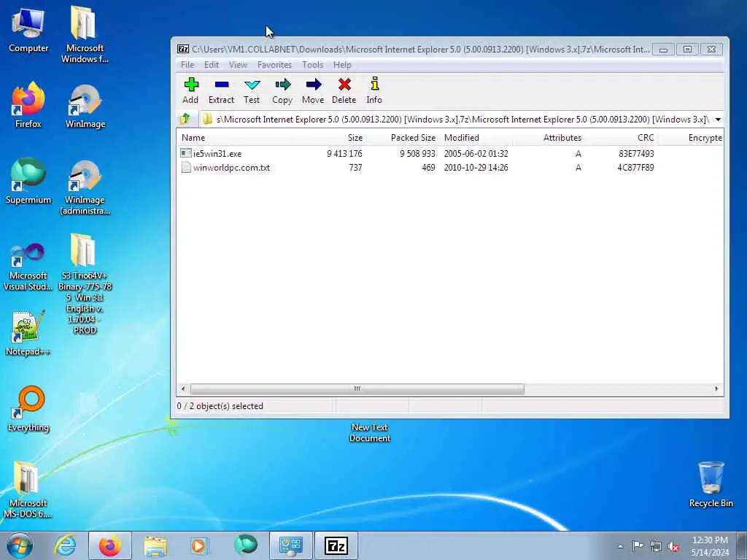Open Windows Explorer from taskbar
747x560 pixels.
point(155,545)
